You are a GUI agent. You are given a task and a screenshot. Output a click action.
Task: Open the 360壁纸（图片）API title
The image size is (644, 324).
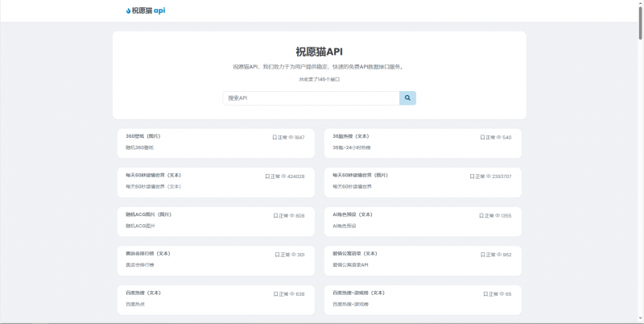143,136
